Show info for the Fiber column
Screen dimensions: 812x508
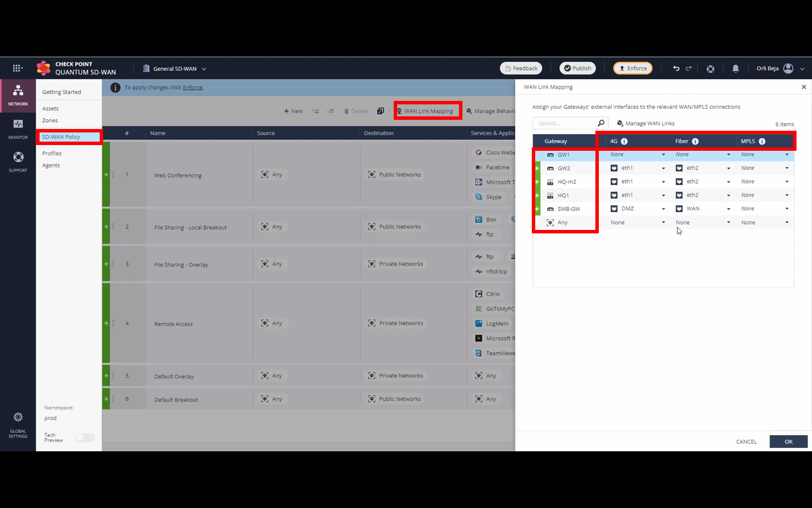pyautogui.click(x=695, y=141)
